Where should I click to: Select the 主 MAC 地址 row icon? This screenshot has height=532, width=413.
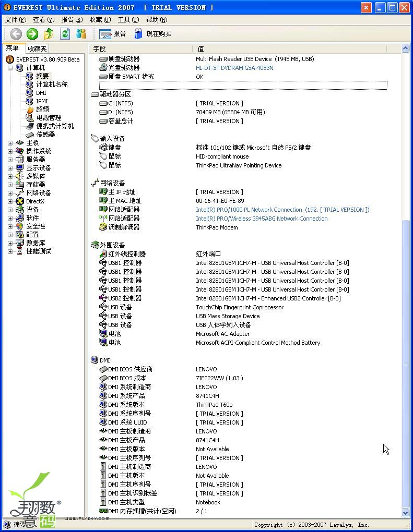(103, 200)
